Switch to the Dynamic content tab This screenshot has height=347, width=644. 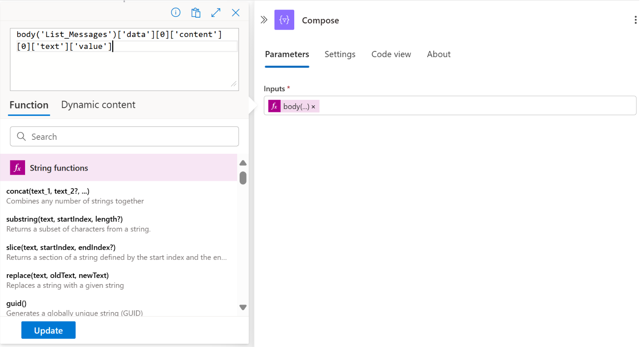[x=98, y=105]
